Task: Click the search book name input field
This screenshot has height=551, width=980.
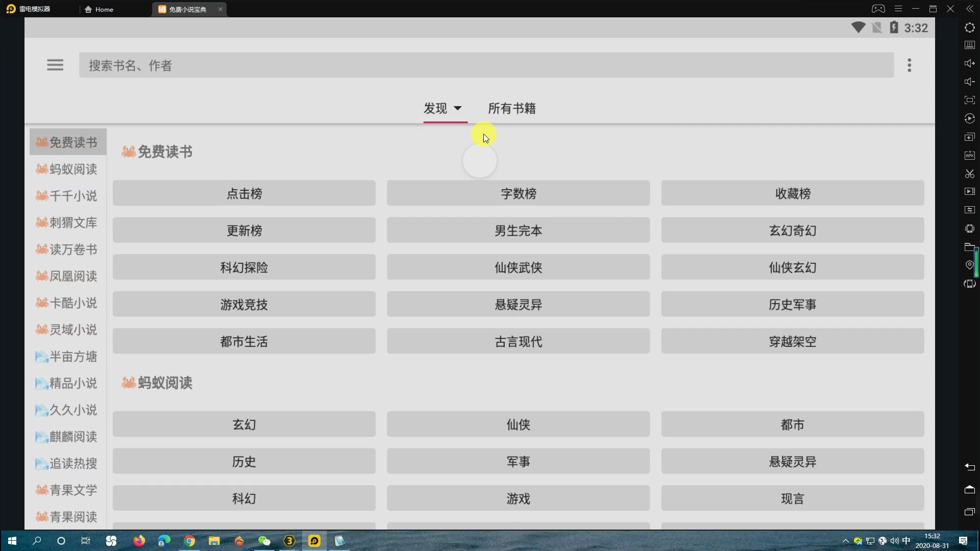Action: (486, 65)
